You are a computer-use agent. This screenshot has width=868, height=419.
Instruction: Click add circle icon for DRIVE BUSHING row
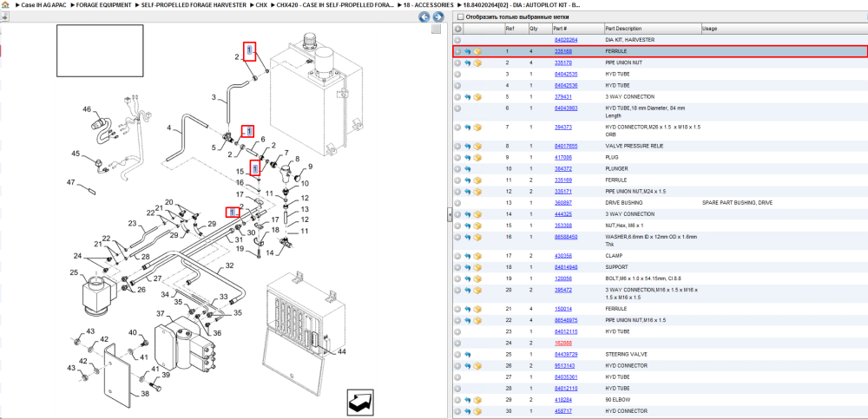tap(457, 203)
